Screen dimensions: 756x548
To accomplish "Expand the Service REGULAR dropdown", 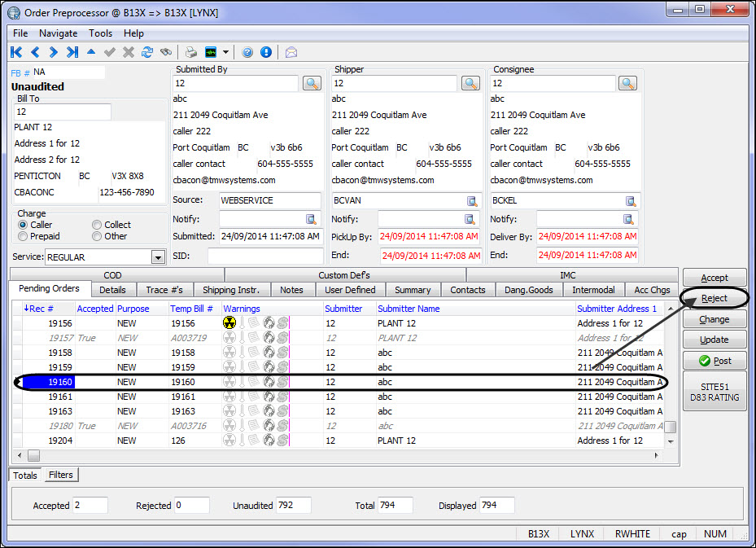I will pos(158,257).
